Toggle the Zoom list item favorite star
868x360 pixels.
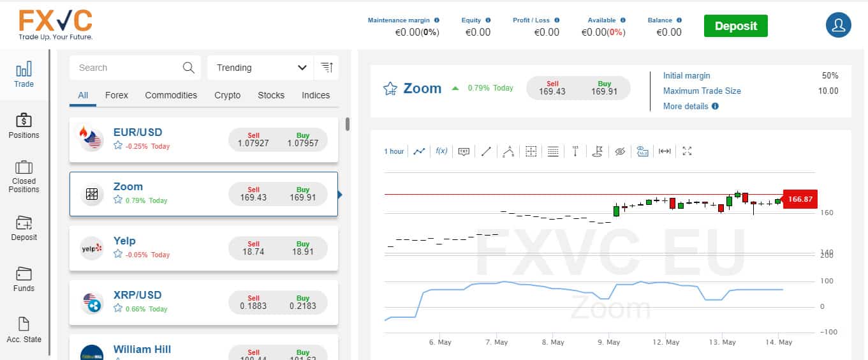click(117, 200)
